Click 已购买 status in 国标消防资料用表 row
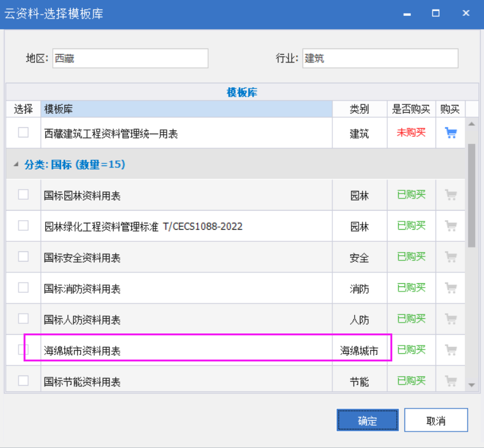The height and width of the screenshot is (448, 484). point(411,288)
